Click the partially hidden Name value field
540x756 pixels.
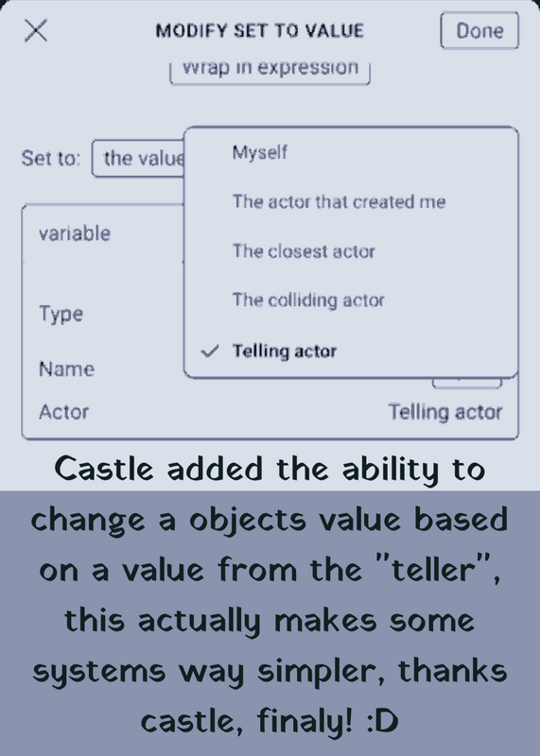pyautogui.click(x=466, y=384)
